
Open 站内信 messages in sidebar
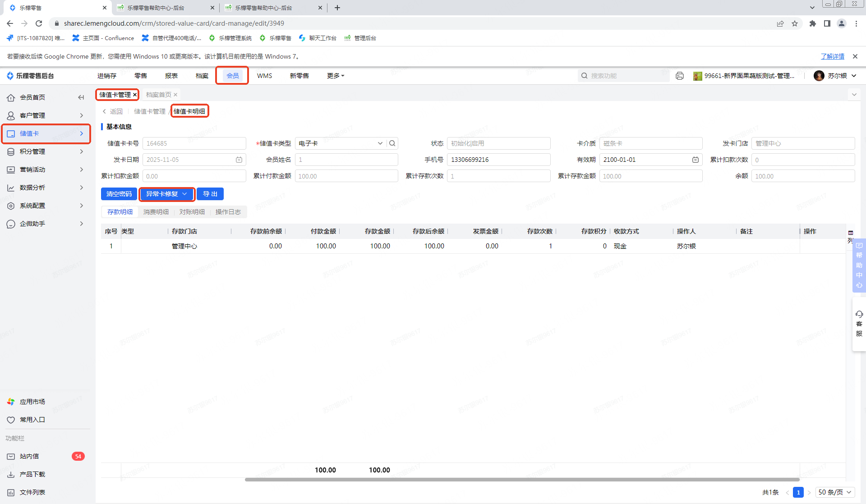pyautogui.click(x=29, y=456)
